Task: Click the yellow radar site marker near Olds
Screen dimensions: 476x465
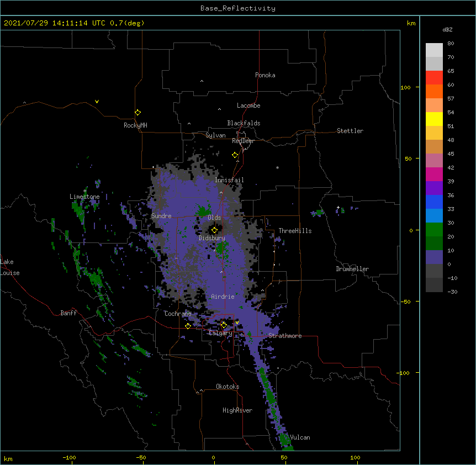Action: click(214, 230)
